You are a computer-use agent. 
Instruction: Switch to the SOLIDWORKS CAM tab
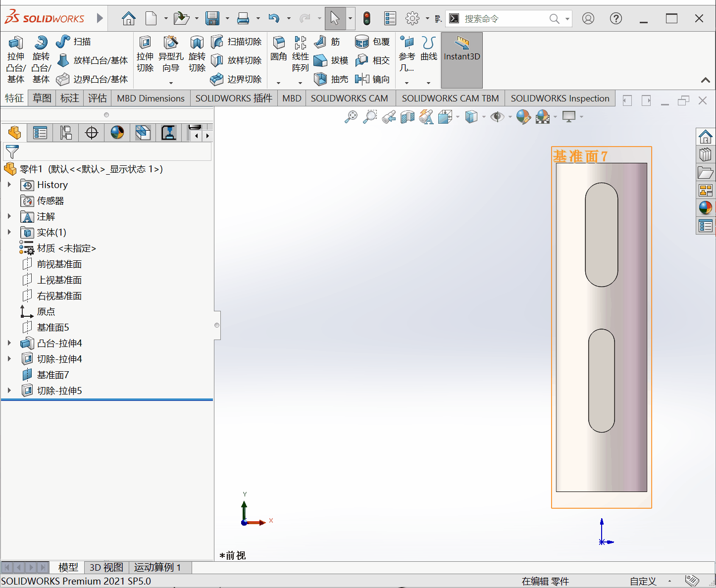click(350, 98)
